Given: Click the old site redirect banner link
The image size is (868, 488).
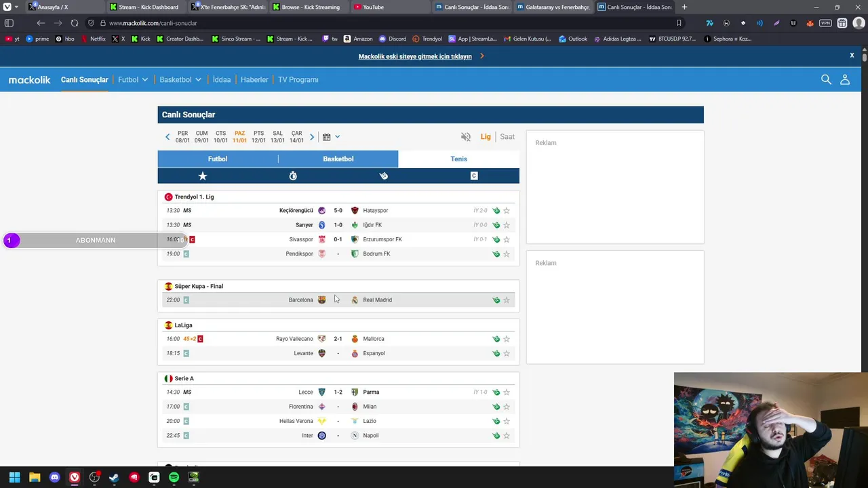Looking at the screenshot, I should [415, 56].
